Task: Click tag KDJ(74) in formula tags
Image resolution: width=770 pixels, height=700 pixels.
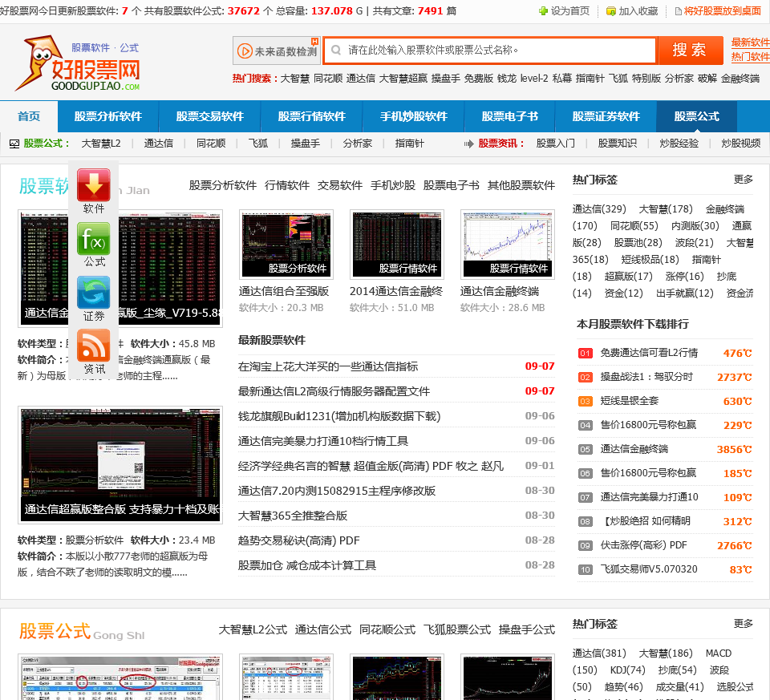Action: (627, 670)
